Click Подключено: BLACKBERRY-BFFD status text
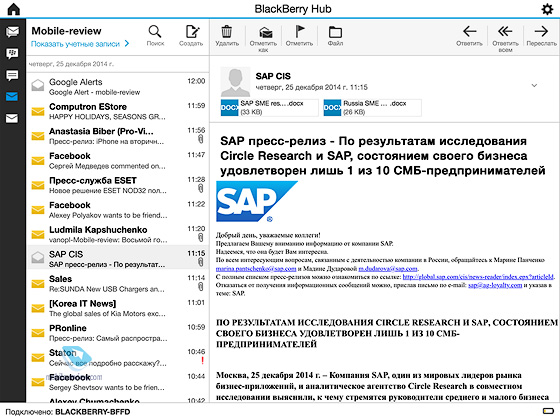 coord(68,412)
